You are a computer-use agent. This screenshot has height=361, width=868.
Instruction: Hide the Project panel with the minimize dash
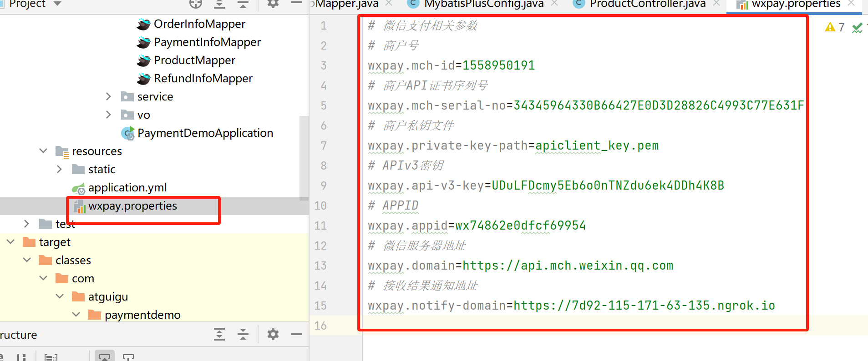(297, 3)
